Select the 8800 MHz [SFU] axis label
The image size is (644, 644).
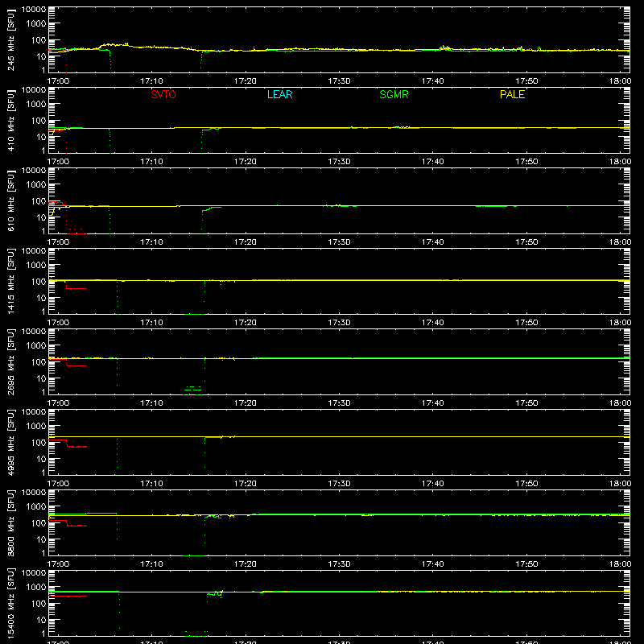point(11,523)
